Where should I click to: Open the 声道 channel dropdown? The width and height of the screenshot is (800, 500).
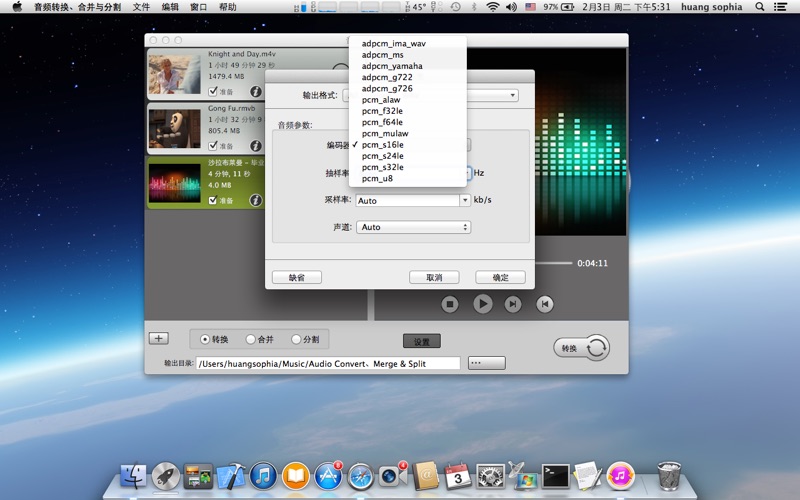click(x=413, y=227)
